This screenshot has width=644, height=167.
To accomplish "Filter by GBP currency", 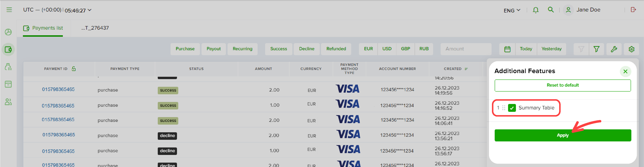I will pos(405,49).
